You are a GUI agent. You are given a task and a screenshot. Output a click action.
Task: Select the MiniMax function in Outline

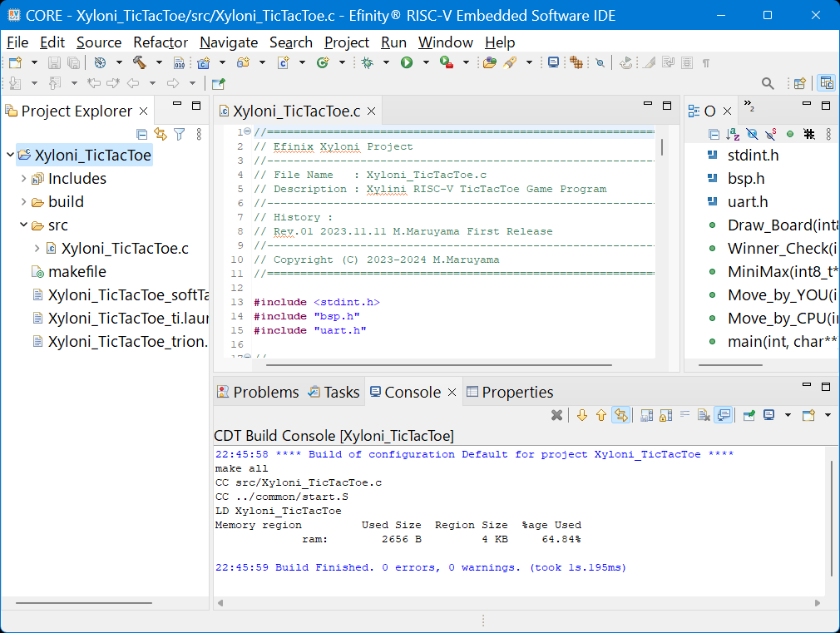pos(782,272)
